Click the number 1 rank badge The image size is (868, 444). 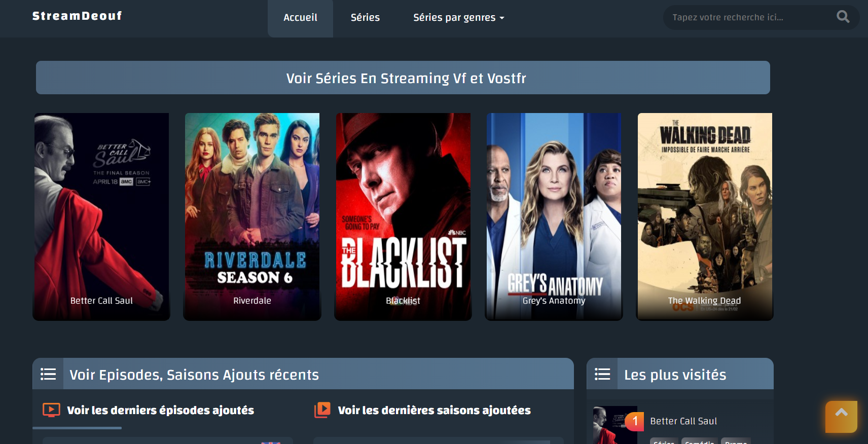pos(635,421)
